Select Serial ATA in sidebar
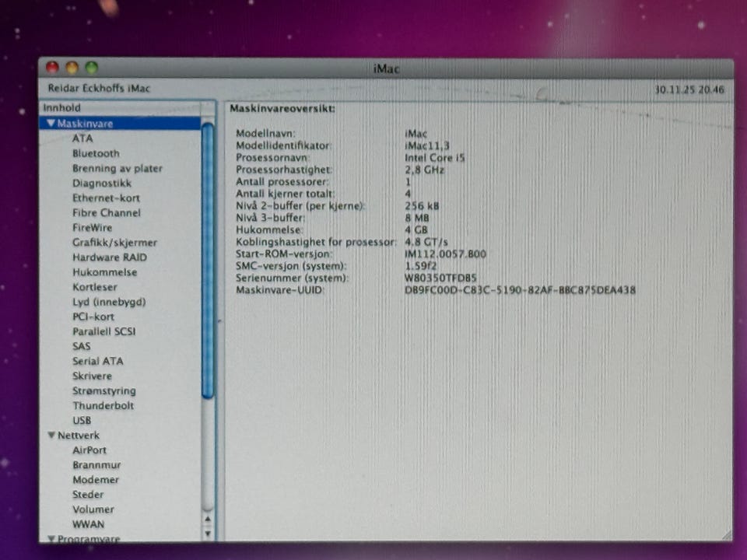This screenshot has width=747, height=560. [x=97, y=361]
